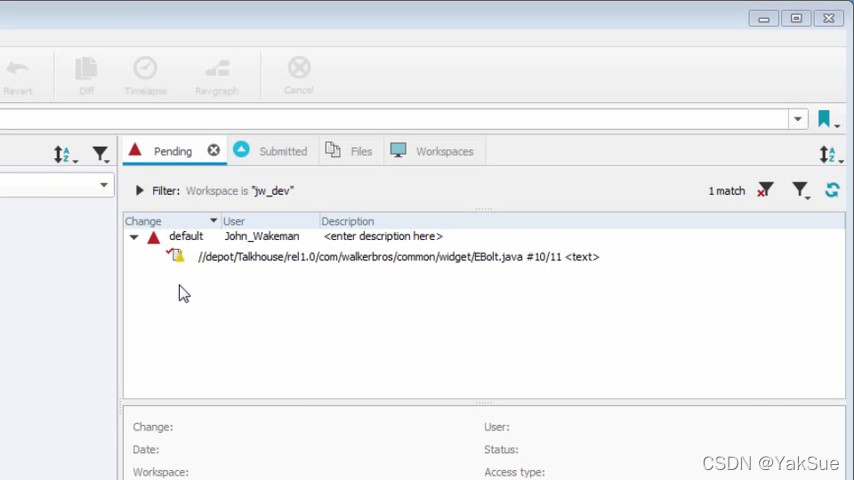
Task: Click the left pane filter funnel icon
Action: [101, 154]
